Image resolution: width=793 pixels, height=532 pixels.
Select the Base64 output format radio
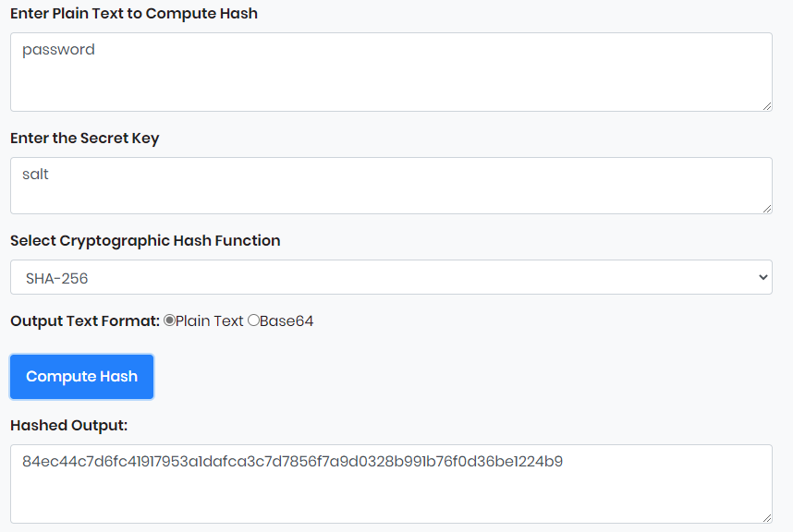click(253, 320)
